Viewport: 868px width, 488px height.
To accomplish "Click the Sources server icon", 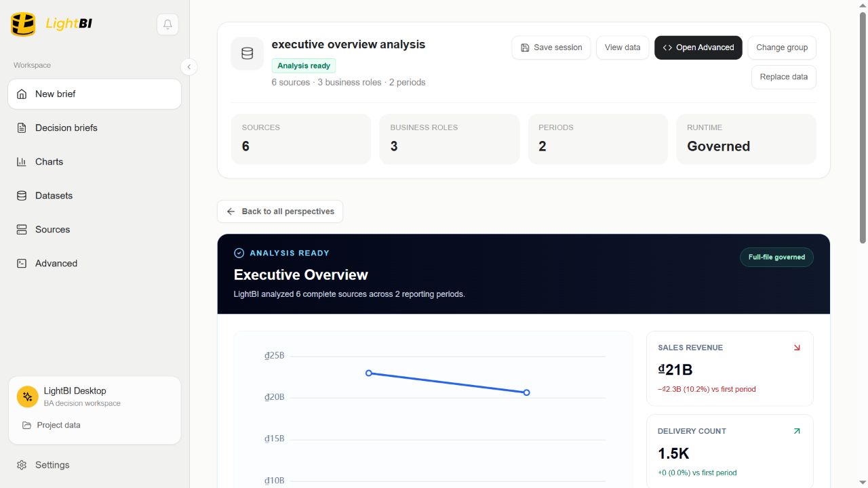I will point(22,230).
